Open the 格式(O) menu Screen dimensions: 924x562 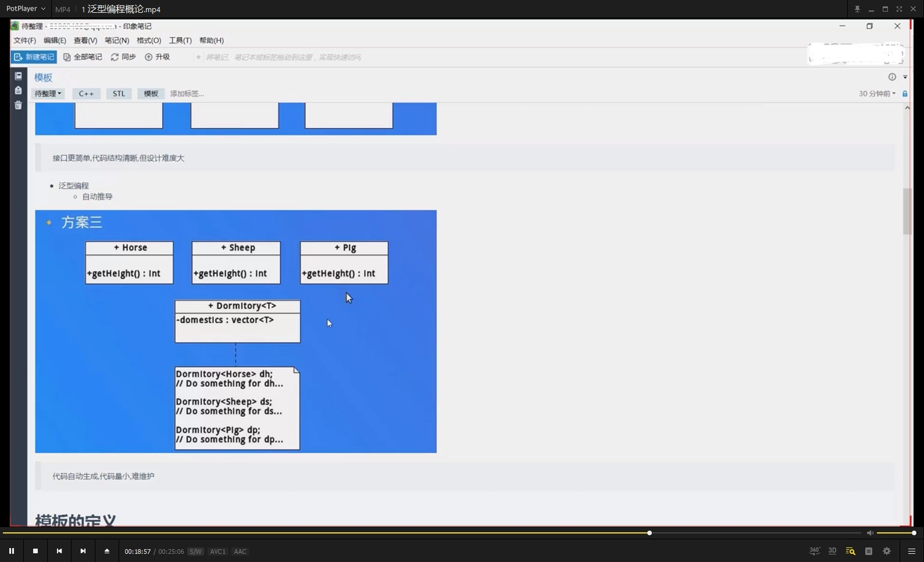(149, 41)
